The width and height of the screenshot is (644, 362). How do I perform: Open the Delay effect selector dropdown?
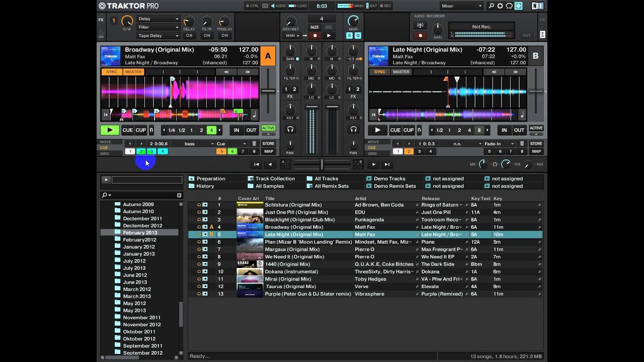pyautogui.click(x=158, y=19)
